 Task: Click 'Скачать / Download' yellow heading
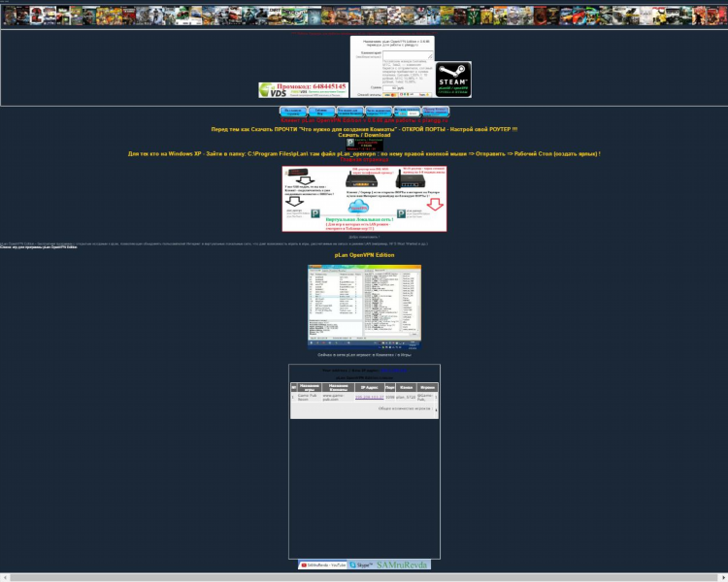(x=364, y=135)
